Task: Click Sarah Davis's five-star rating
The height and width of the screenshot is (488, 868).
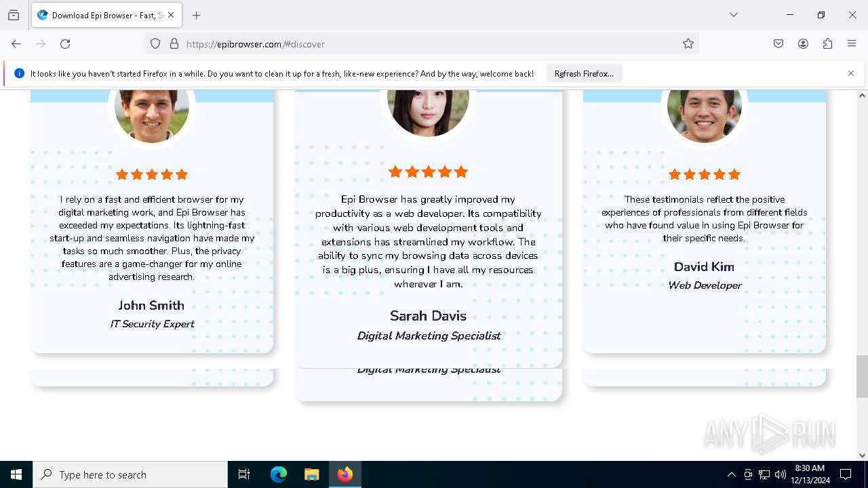Action: point(428,171)
